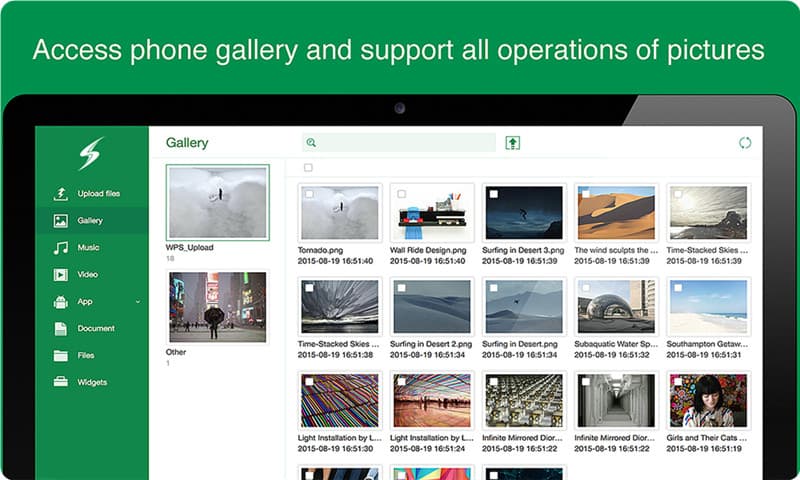The width and height of the screenshot is (800, 480).
Task: Check the Subaquatic Water image checkbox
Action: coord(586,288)
